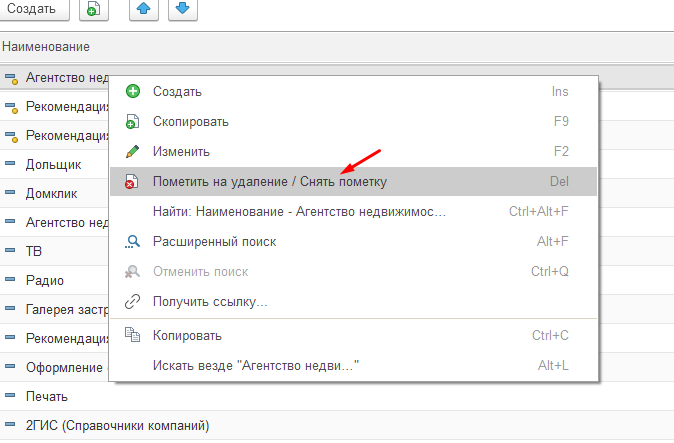Click the copy-document icon in the toolbar
674x443 pixels.
click(x=94, y=9)
